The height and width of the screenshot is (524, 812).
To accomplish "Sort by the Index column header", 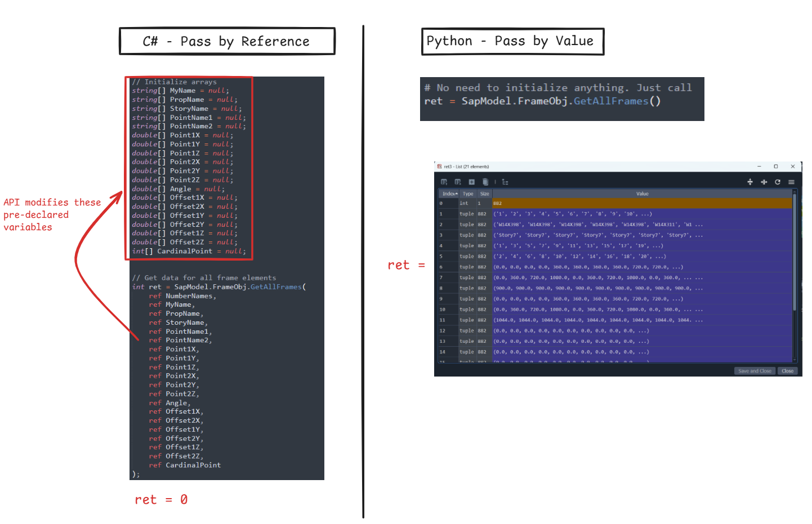I will click(449, 194).
